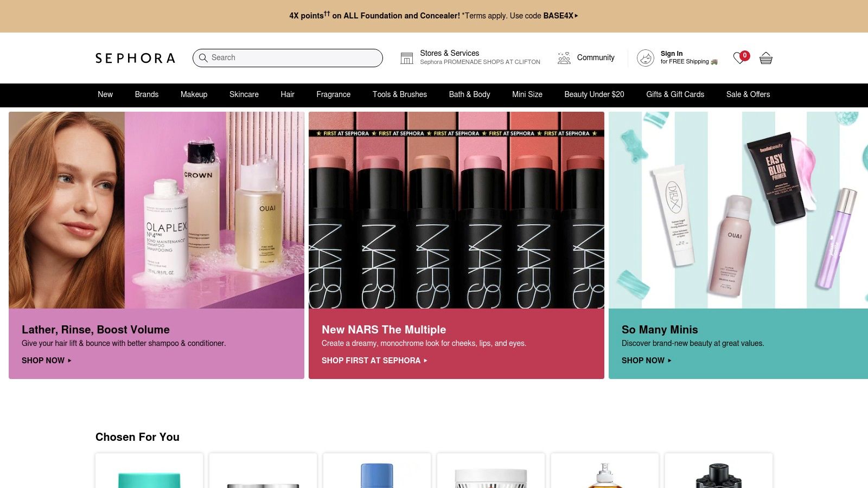Open the shopping basket icon
Image resolution: width=868 pixels, height=488 pixels.
(766, 58)
